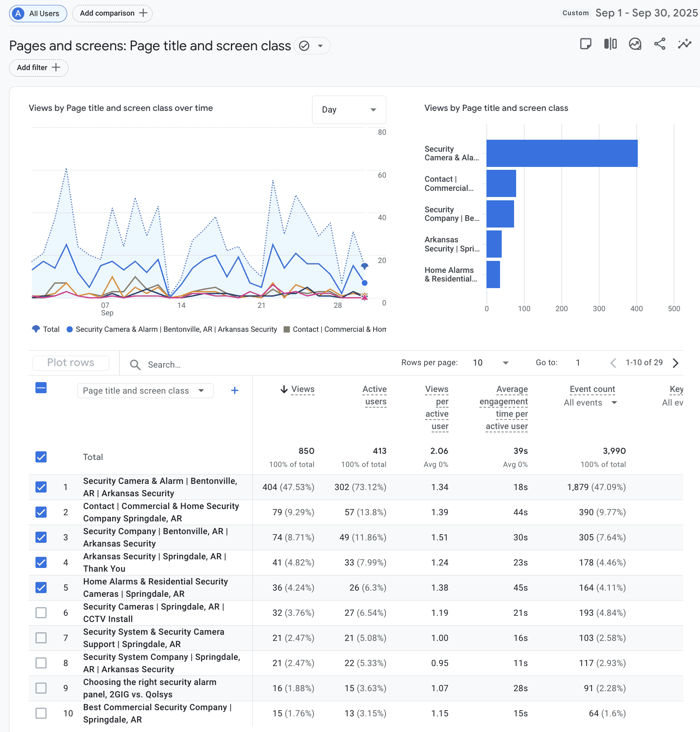Open the edit comparisons columns icon
Viewport: 700px width, 732px height.
click(610, 44)
